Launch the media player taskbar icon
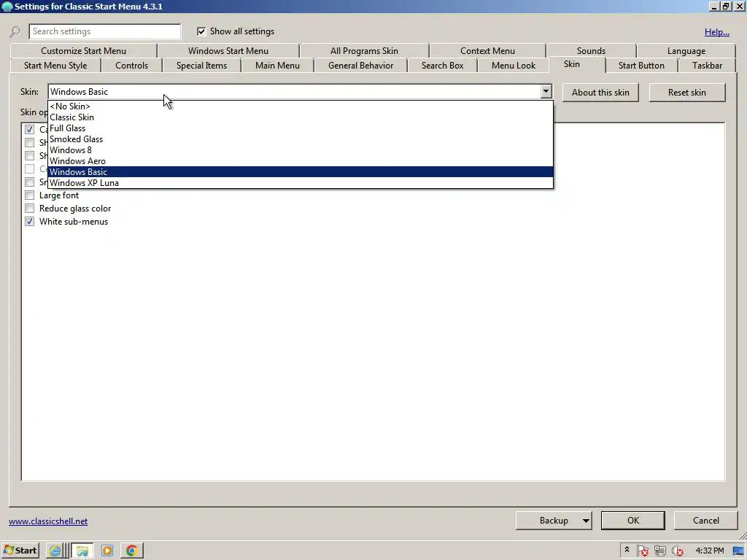 107,551
